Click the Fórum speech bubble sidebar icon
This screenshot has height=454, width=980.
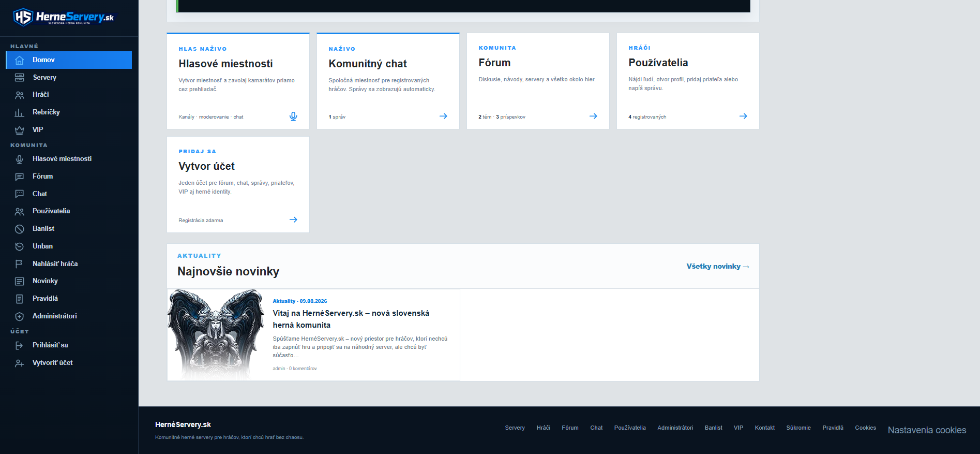[x=20, y=177]
